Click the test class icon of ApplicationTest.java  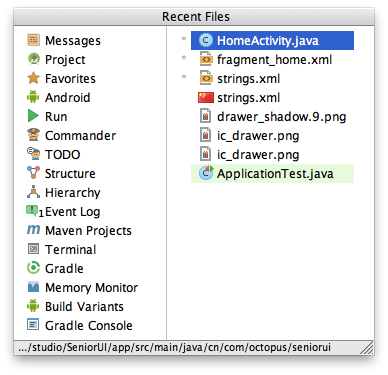point(206,173)
